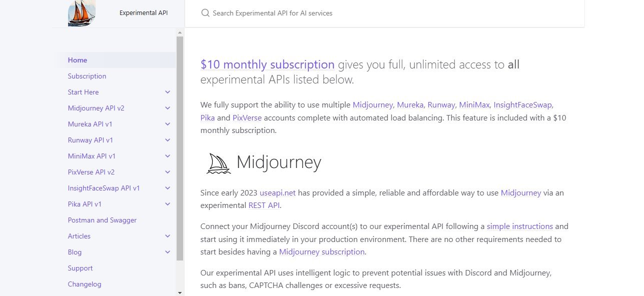The width and height of the screenshot is (644, 296).
Task: Open the useapi.net link
Action: 278,192
